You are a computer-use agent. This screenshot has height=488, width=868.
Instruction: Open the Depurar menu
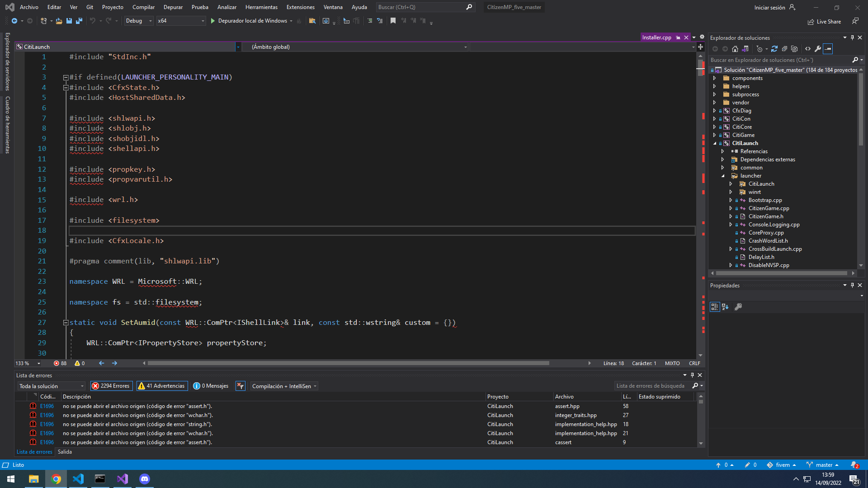point(173,7)
